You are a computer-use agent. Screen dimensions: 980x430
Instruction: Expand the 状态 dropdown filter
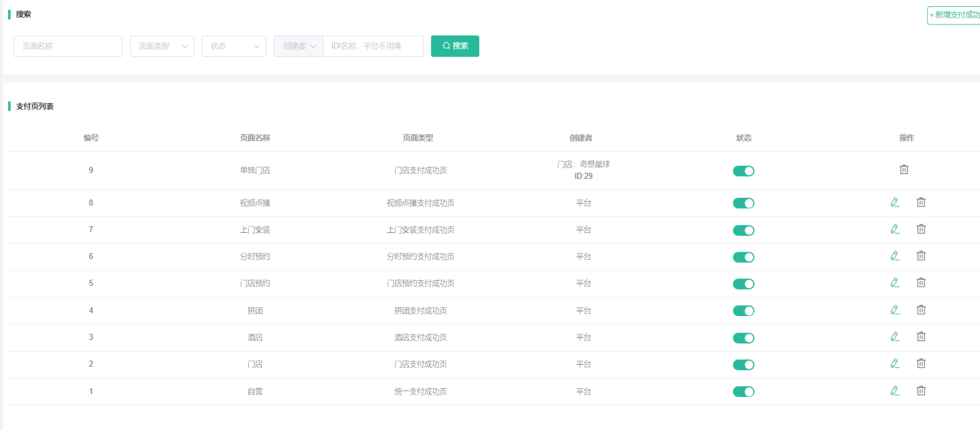tap(234, 46)
